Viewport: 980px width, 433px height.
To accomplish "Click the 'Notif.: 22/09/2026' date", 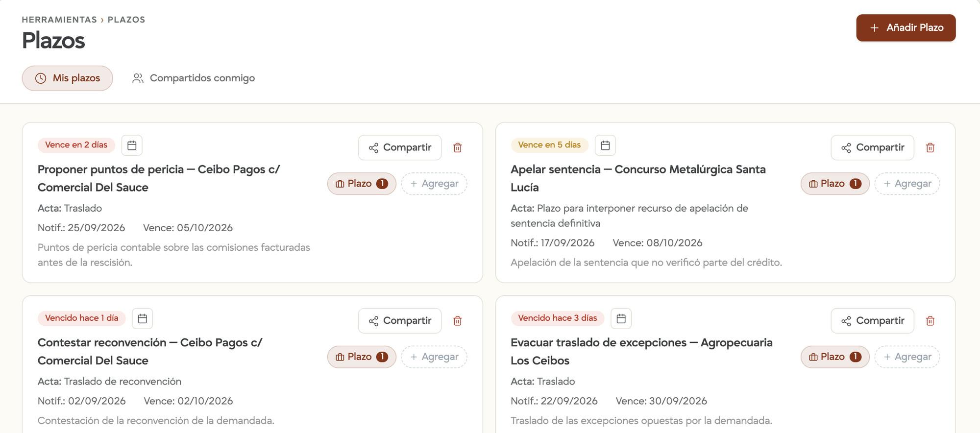I will [554, 401].
